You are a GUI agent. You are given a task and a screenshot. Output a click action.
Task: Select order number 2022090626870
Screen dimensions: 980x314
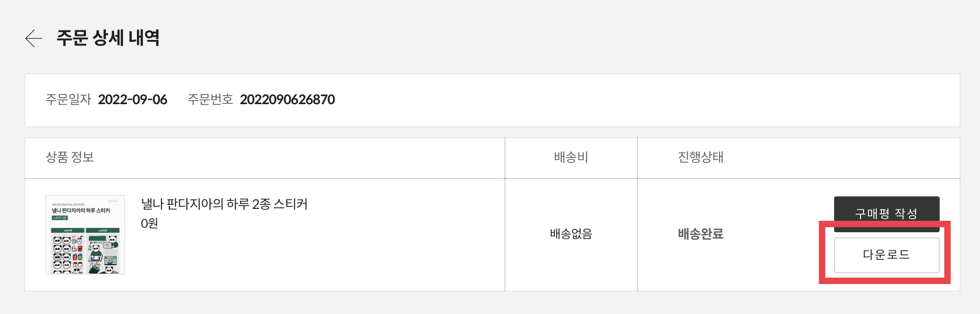click(287, 100)
